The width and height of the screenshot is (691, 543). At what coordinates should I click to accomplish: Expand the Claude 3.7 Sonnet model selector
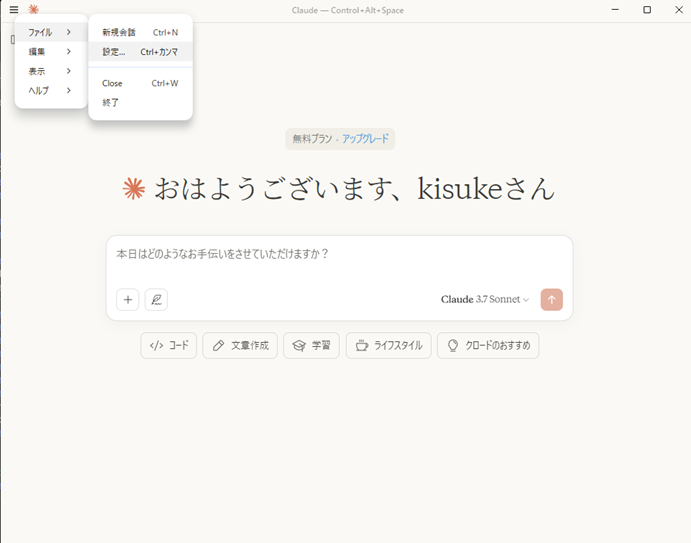pos(485,300)
